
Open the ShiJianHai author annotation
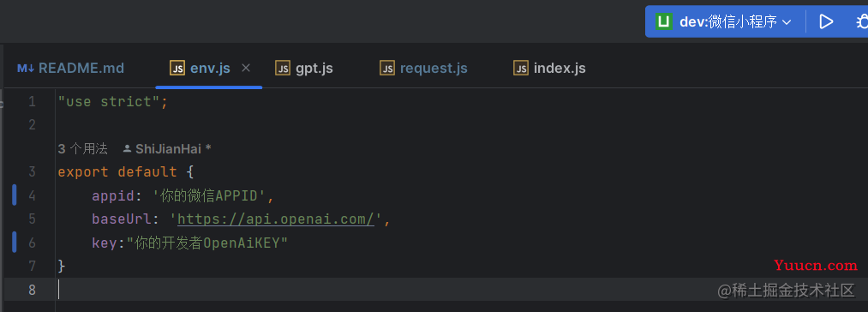pyautogui.click(x=167, y=148)
